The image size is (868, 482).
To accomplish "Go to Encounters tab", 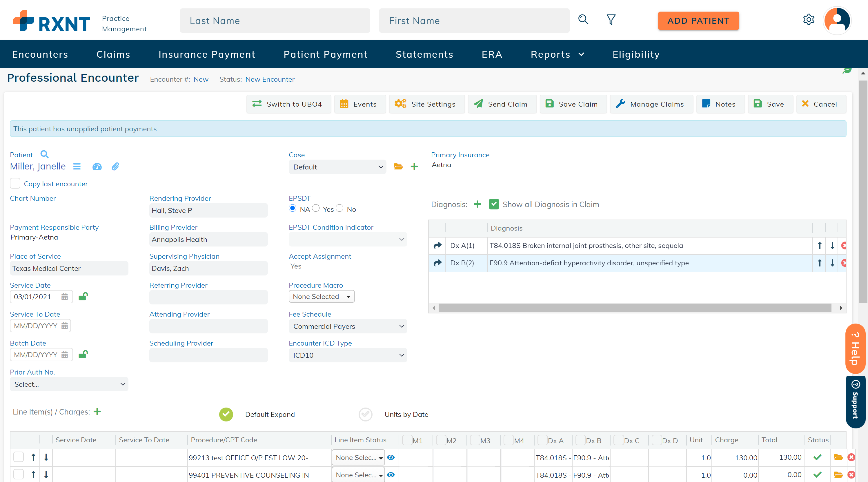I will (40, 54).
